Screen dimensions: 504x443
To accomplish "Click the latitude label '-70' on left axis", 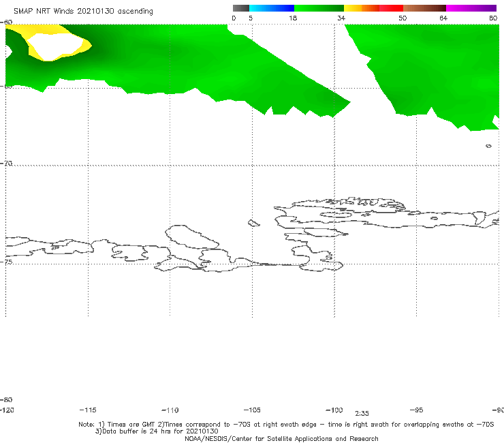I will pos(6,164).
